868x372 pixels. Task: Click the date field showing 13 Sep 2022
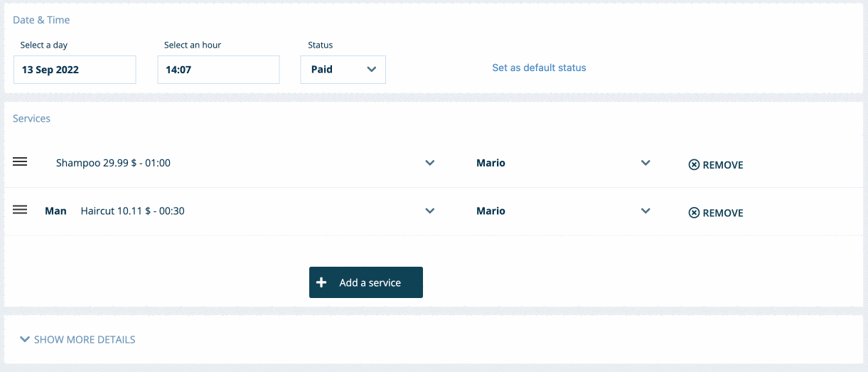75,70
